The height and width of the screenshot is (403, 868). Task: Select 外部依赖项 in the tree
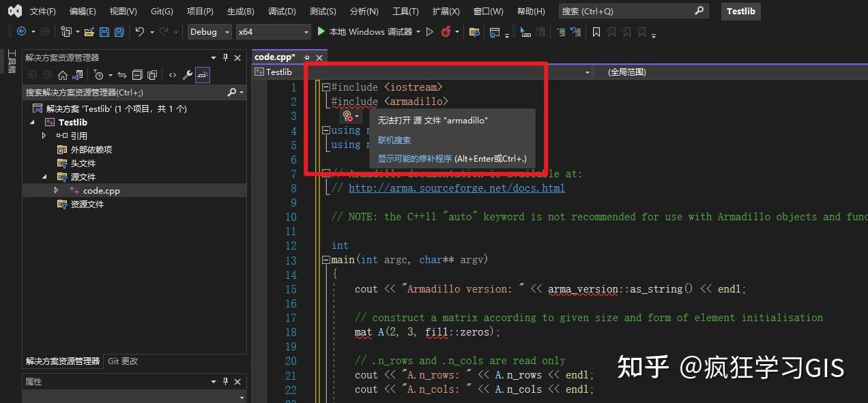coord(91,149)
